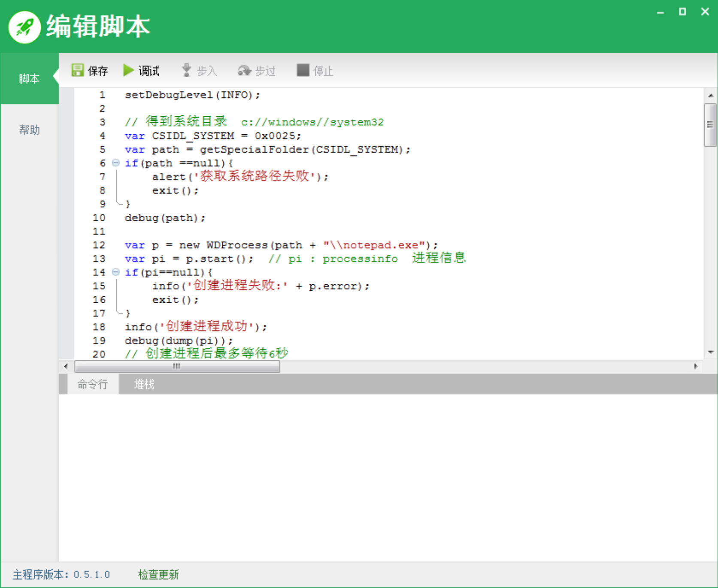Screen dimensions: 718x588
Task: Click the horizontal scrollbar left arrow
Action: [66, 366]
